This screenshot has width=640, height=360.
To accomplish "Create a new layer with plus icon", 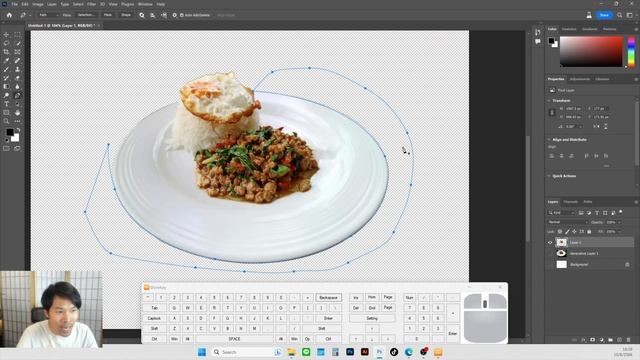I will point(619,340).
